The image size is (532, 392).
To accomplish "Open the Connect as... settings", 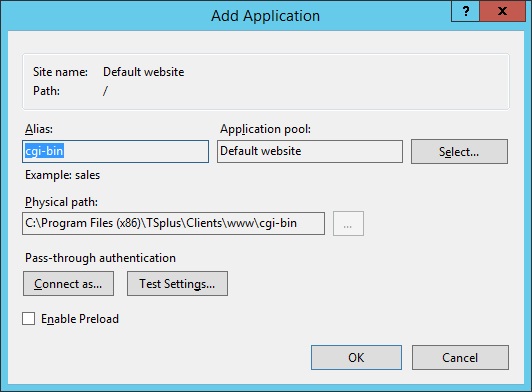I will point(68,283).
